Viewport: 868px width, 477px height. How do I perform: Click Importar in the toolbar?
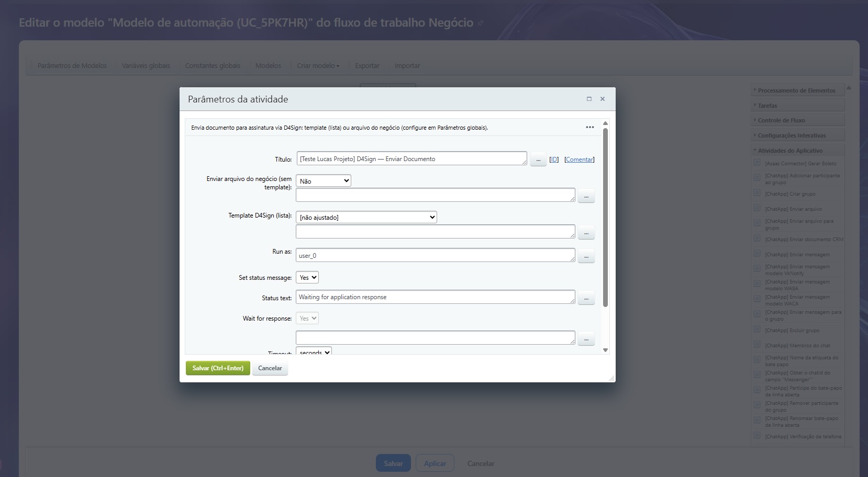click(x=407, y=66)
